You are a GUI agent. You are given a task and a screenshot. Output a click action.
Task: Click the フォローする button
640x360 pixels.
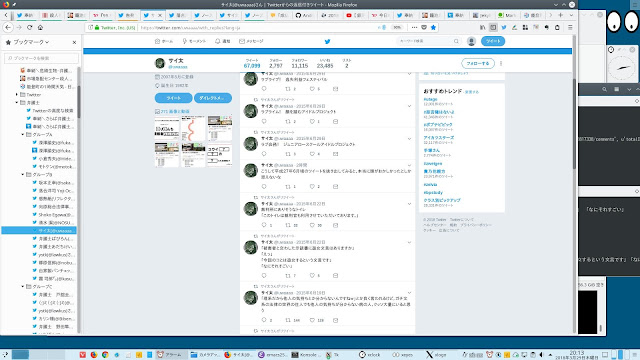coord(478,64)
